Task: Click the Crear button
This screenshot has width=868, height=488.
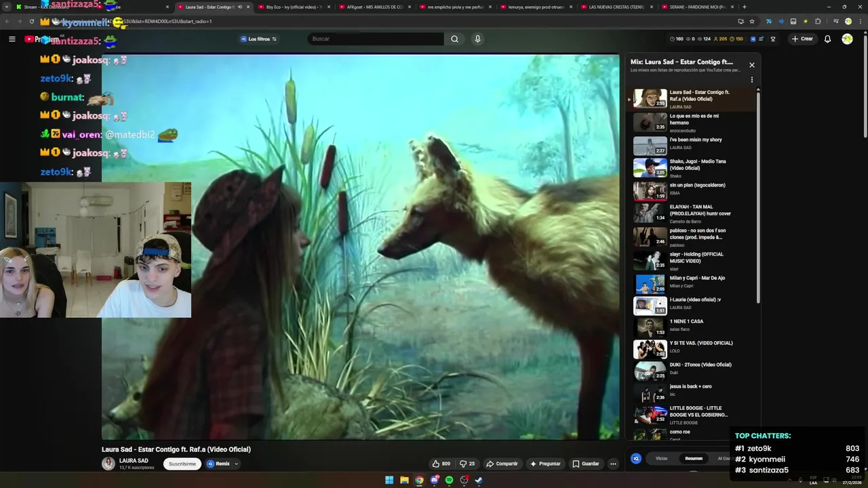Action: (x=802, y=39)
